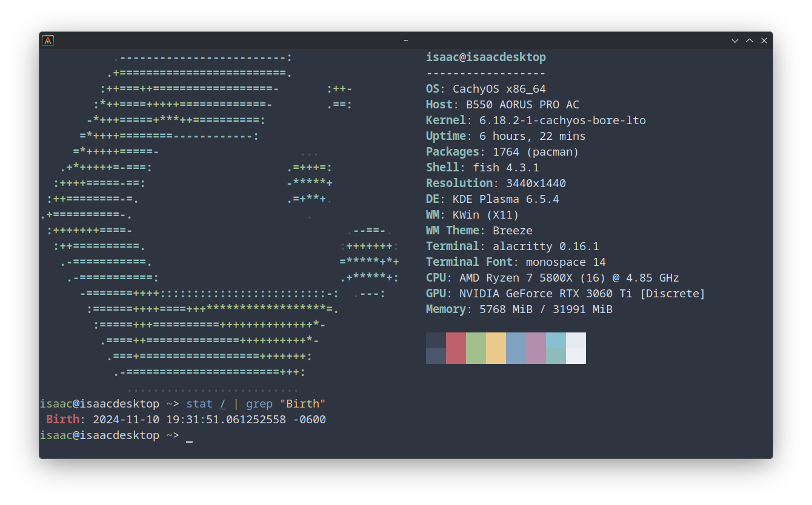Viewport: 812px width, 505px height.
Task: Pick the red swatch in the palette
Action: coord(456,348)
